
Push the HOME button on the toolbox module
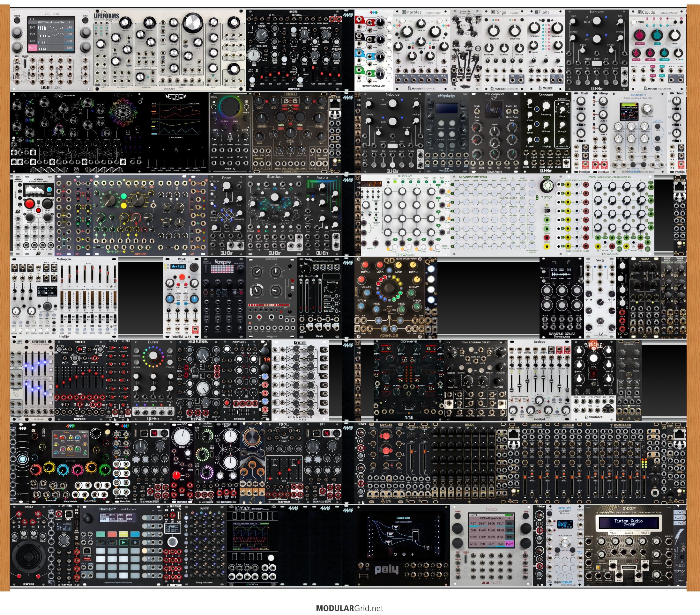coord(17,20)
